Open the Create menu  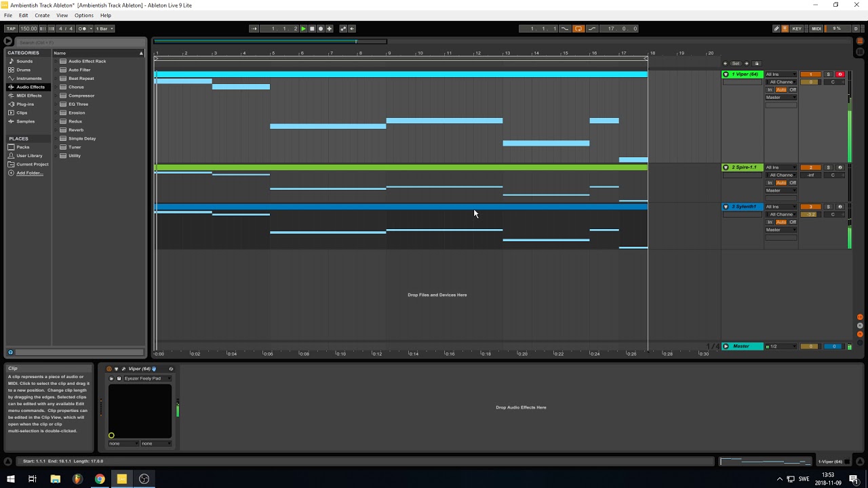pos(42,15)
